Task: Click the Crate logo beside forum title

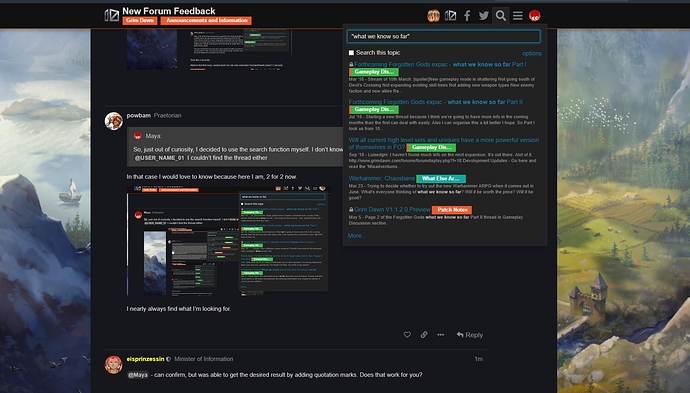Action: [x=111, y=15]
